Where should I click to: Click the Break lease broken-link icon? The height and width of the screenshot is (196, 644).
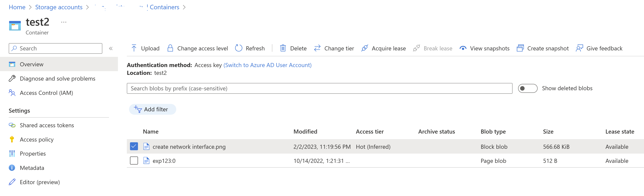point(417,48)
